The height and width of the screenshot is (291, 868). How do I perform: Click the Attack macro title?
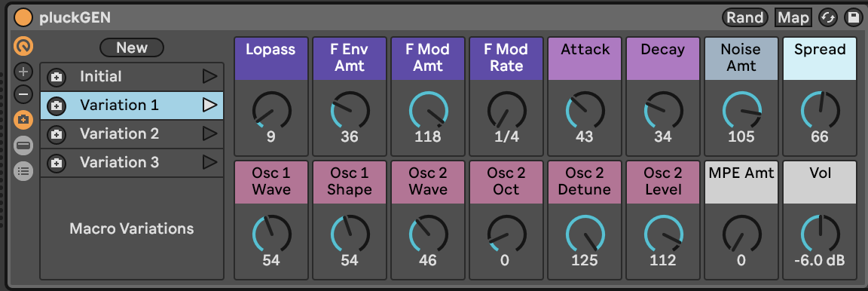(x=585, y=49)
